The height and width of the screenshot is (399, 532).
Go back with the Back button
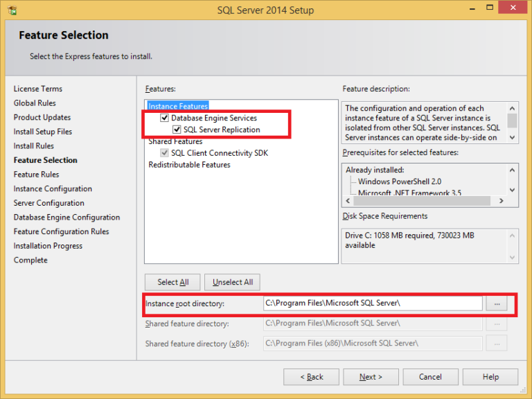point(312,377)
